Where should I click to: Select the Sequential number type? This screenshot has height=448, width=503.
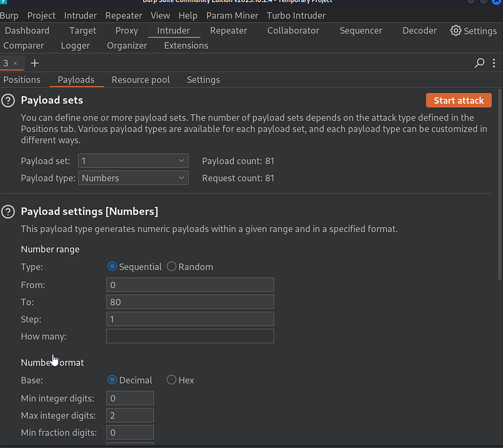(113, 267)
